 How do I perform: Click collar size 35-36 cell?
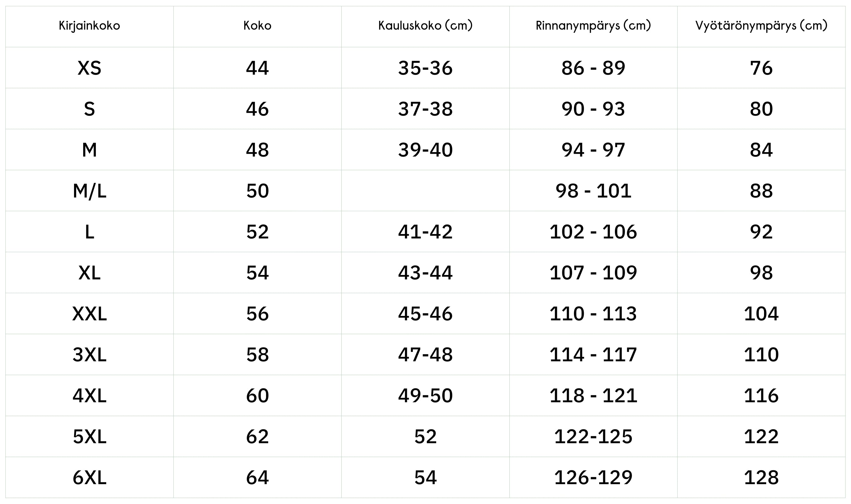coord(425,68)
